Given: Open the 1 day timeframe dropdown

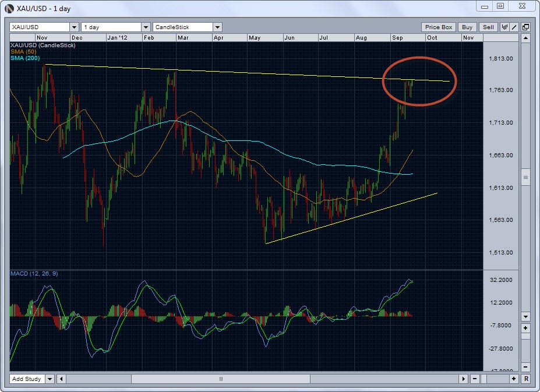Looking at the screenshot, I should tap(147, 27).
